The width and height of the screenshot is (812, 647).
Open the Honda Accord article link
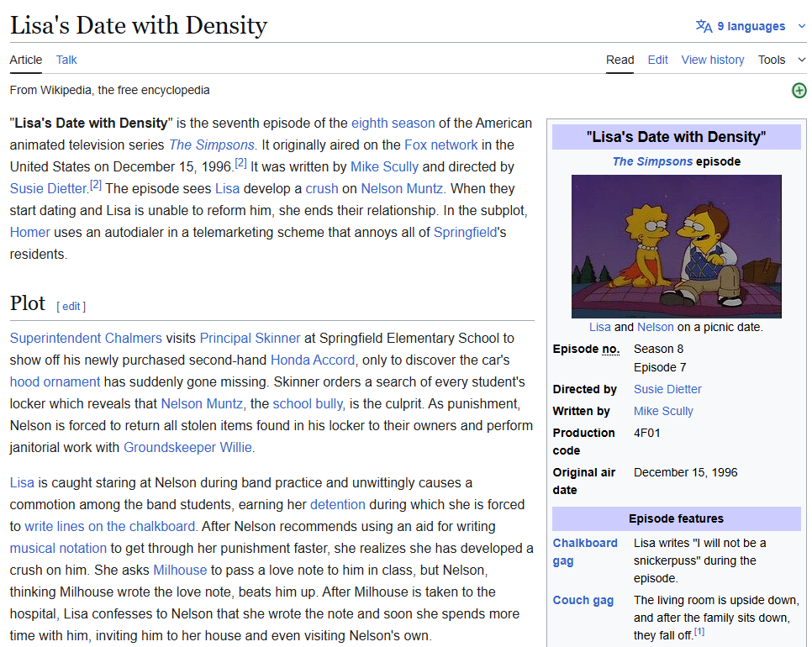tap(313, 360)
